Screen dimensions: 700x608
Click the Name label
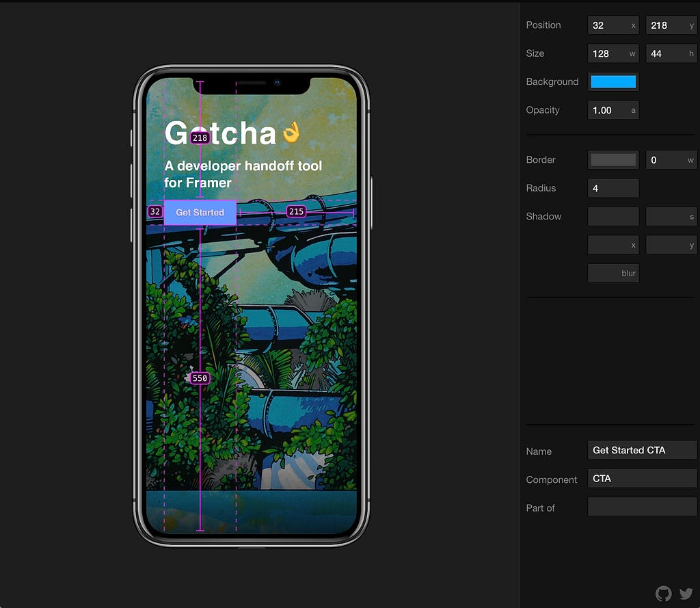(x=539, y=451)
